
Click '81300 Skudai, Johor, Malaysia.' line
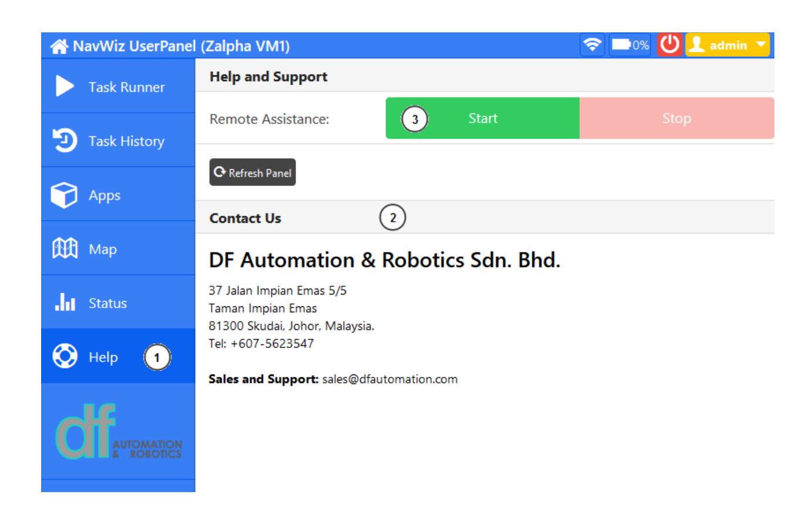[x=291, y=326]
